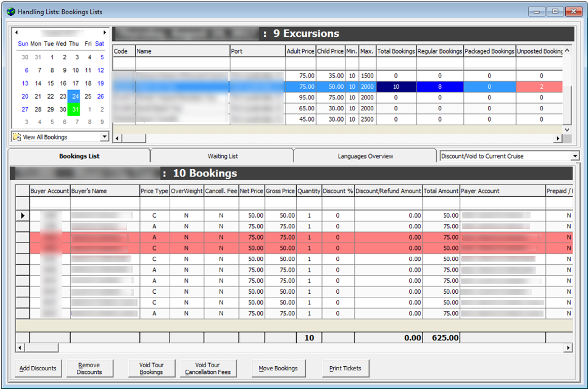Screen dimensions: 588x390
Task: Click the Discount/Refund Amount column header
Action: [x=388, y=191]
